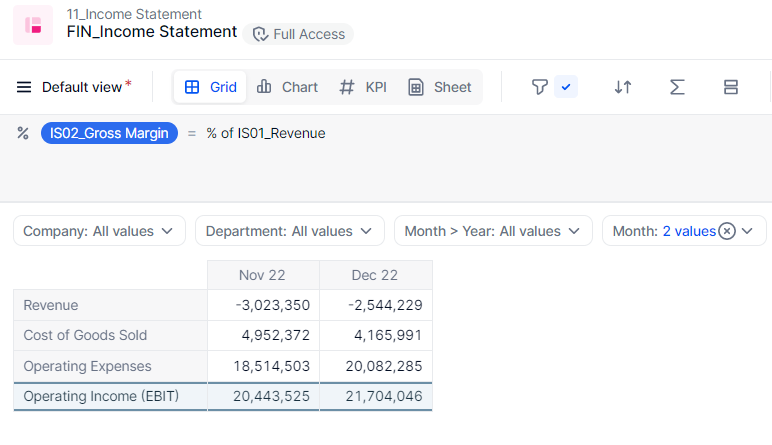Viewport: 772px width, 445px height.
Task: Expand the Company filter dropdown
Action: point(99,231)
